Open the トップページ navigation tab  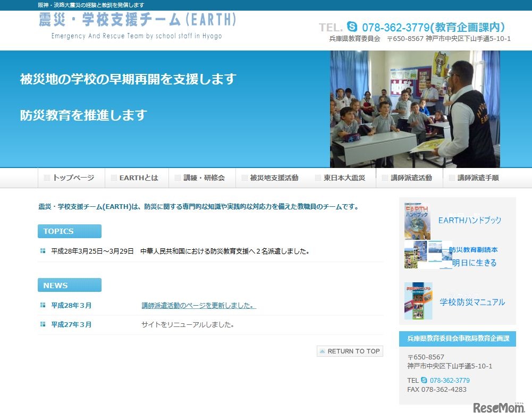coord(73,178)
